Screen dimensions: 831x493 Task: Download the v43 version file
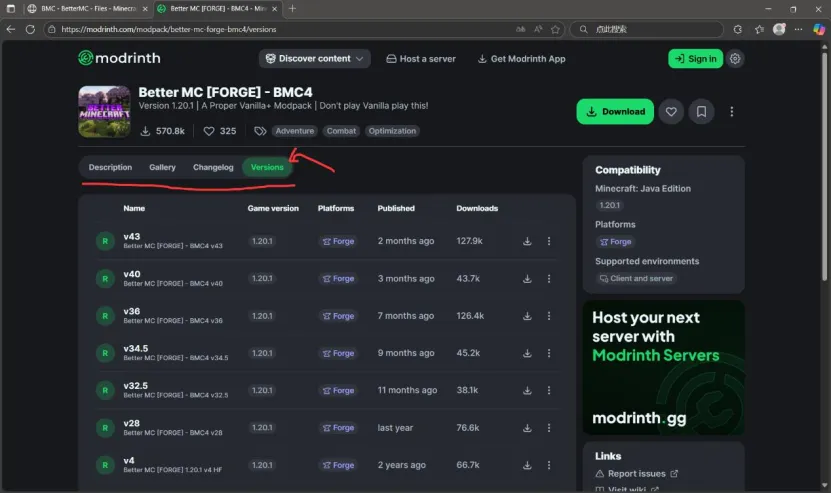tap(527, 241)
